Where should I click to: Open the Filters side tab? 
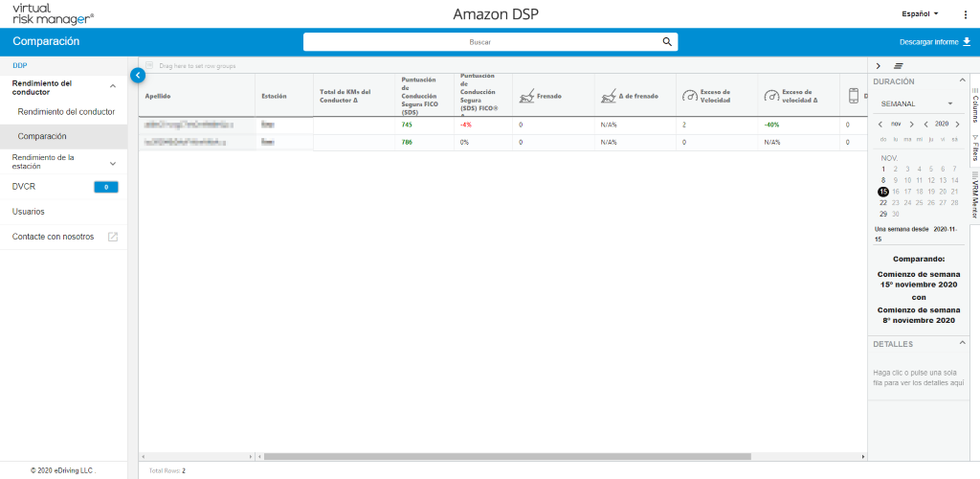[975, 147]
